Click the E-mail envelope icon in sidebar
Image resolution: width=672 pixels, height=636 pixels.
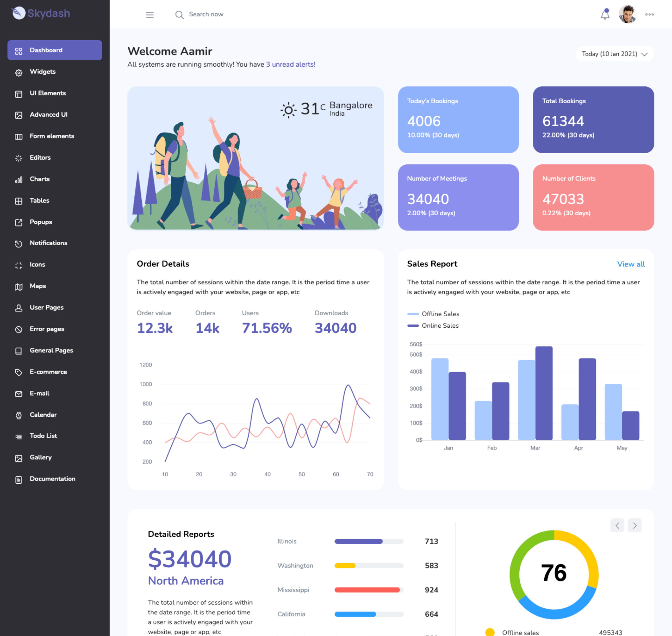pos(19,394)
